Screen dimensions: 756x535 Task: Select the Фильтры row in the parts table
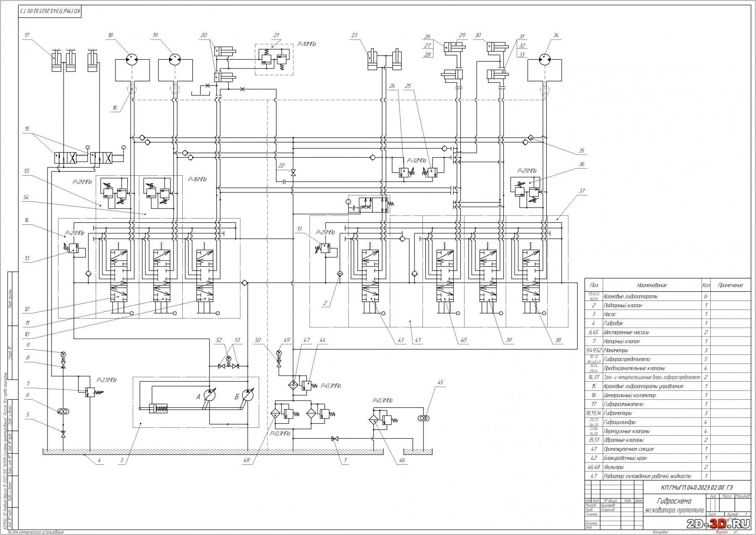pos(651,467)
